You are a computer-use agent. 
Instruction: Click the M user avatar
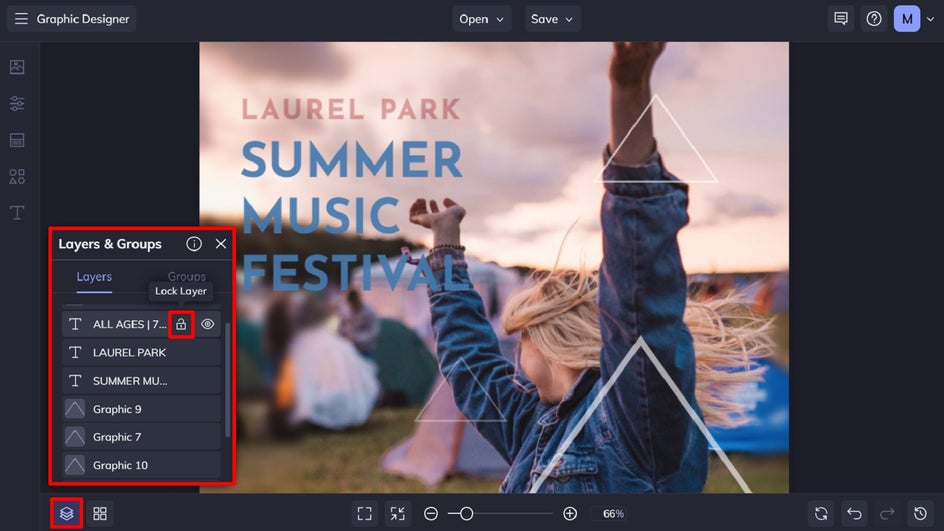click(907, 19)
